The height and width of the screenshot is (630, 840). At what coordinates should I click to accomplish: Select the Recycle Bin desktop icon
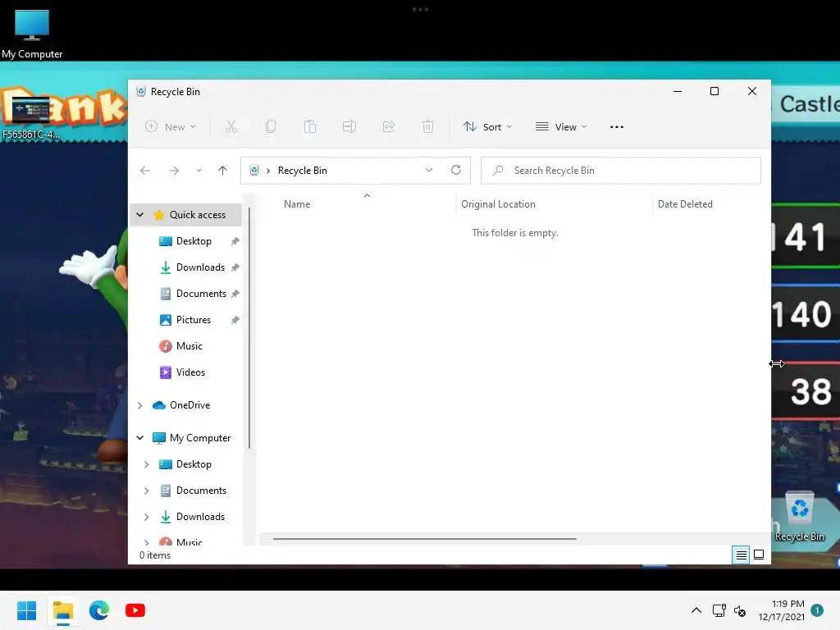click(x=800, y=517)
